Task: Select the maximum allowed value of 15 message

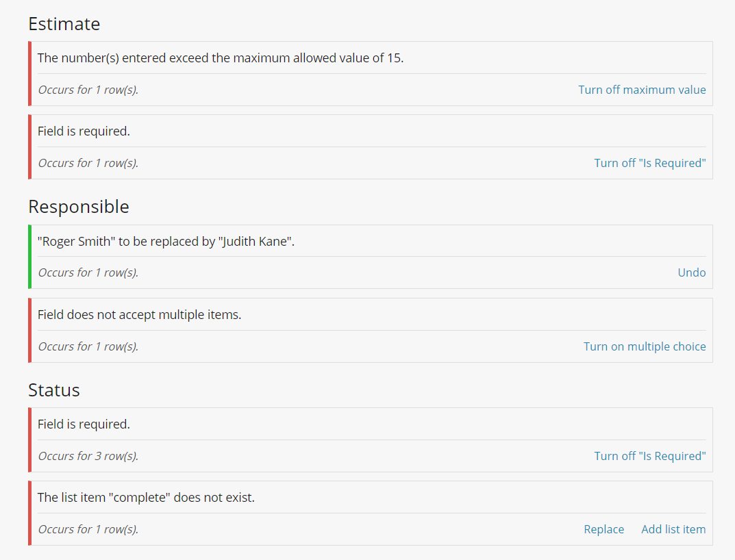Action: pyautogui.click(x=221, y=58)
